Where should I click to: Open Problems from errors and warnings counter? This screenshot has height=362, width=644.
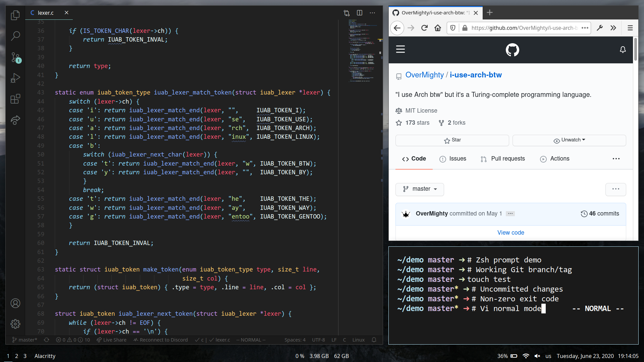pyautogui.click(x=73, y=340)
